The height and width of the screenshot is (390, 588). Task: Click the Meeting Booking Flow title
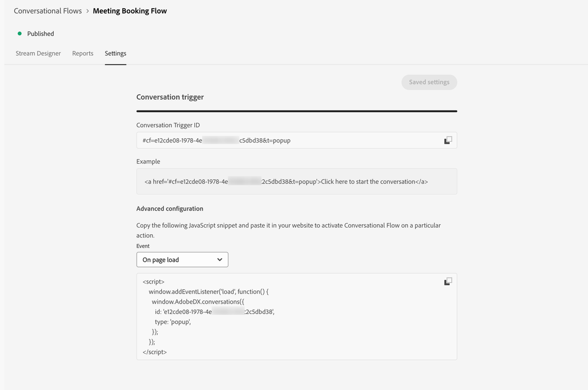pyautogui.click(x=130, y=11)
